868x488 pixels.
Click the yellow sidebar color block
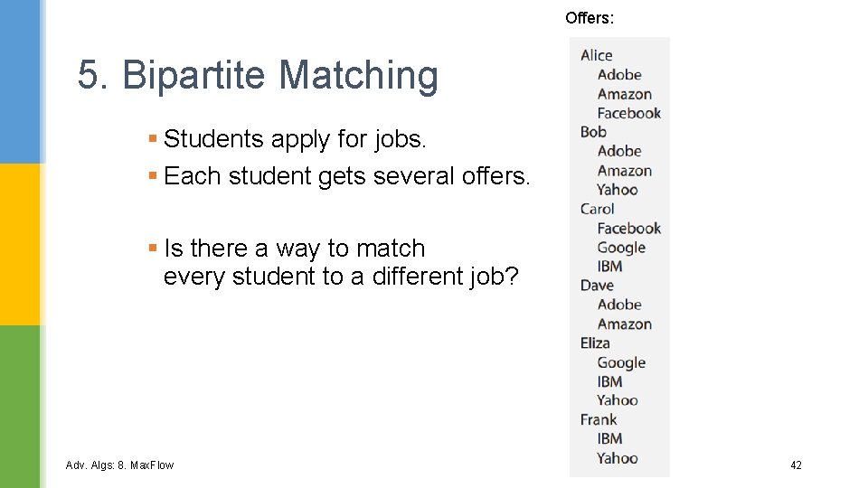point(21,244)
